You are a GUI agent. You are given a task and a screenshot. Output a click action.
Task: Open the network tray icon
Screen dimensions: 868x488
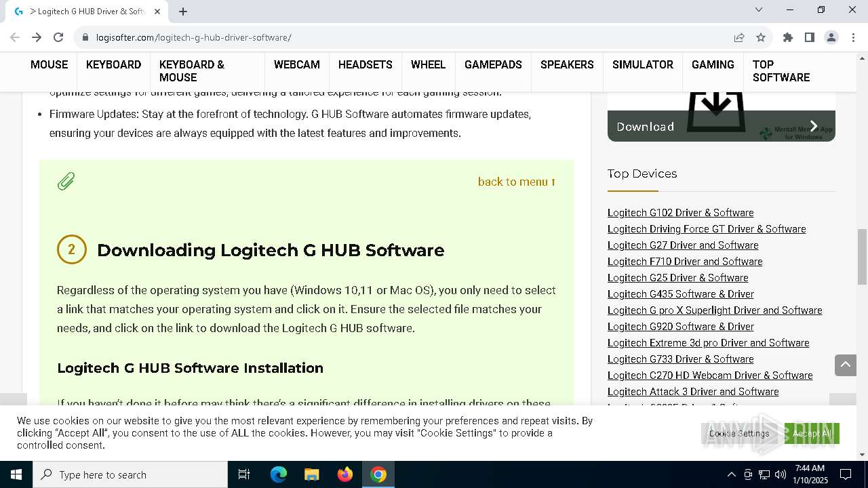[764, 474]
